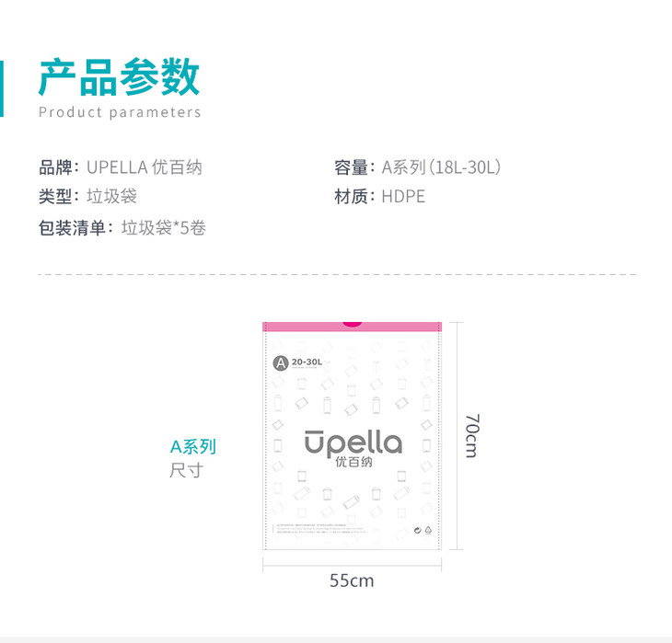Viewport: 672px width, 643px height.
Task: Click the 包装清单 垃圾袋*5卷 line
Action: coord(122,227)
